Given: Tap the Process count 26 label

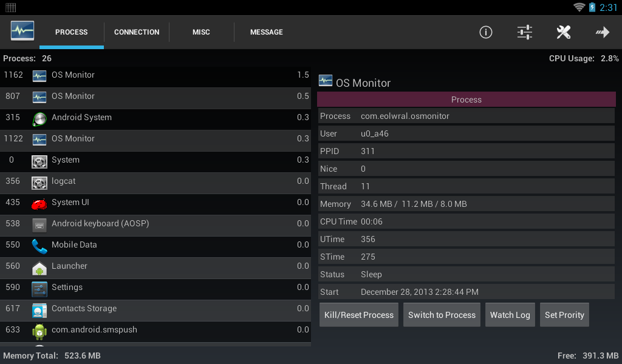Looking at the screenshot, I should (27, 58).
